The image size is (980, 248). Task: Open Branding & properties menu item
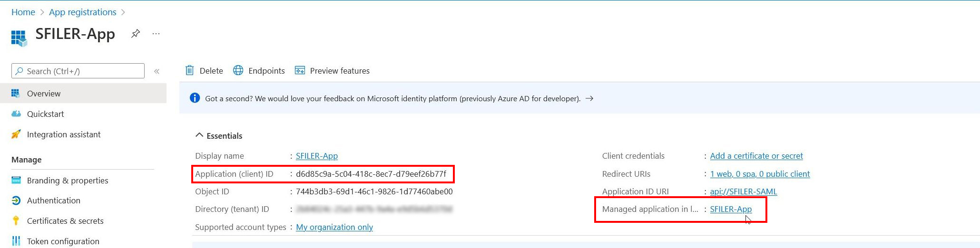coord(68,181)
